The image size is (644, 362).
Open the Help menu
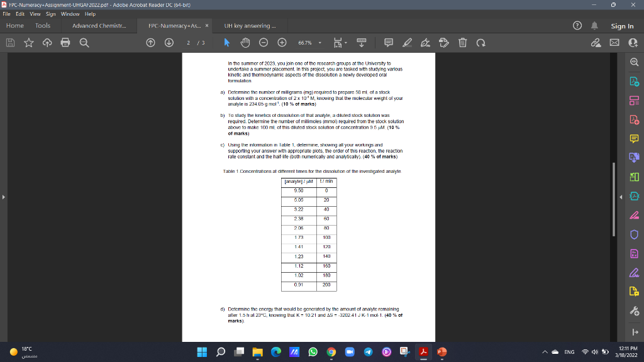pos(90,14)
